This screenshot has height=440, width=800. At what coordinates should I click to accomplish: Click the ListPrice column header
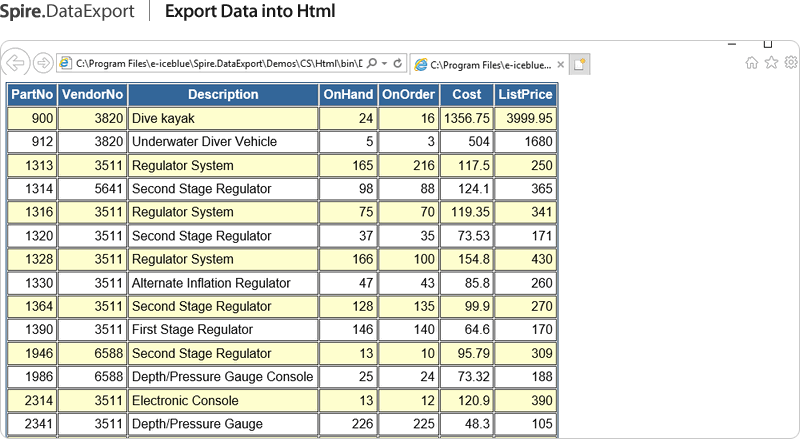coord(525,94)
